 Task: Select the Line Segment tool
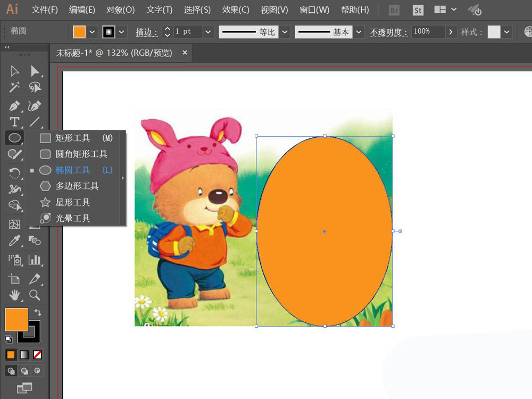pyautogui.click(x=35, y=122)
